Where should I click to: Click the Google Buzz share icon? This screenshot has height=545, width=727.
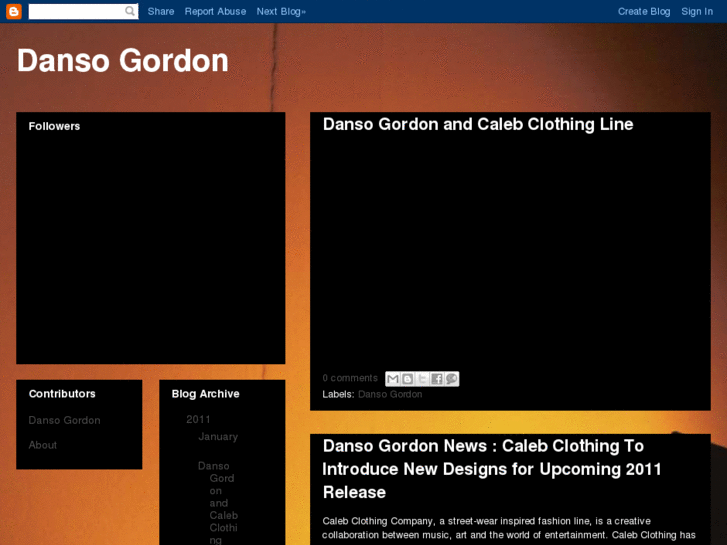pos(452,379)
